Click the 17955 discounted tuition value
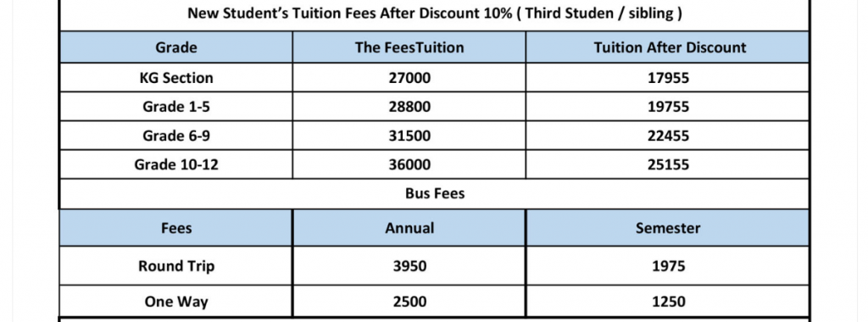 [668, 78]
